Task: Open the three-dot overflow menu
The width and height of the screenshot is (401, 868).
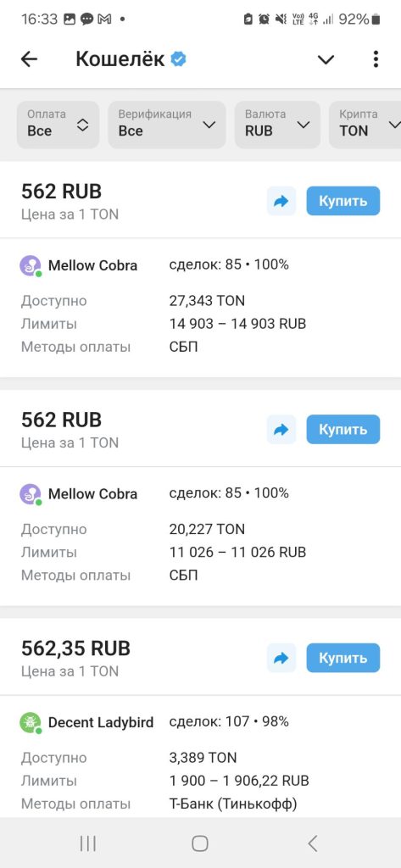Action: pyautogui.click(x=376, y=59)
